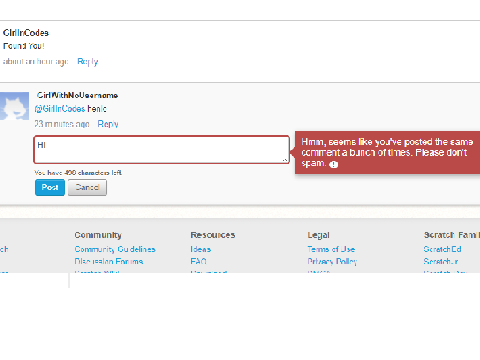Click the GirlInCodes username heading

[x=26, y=33]
